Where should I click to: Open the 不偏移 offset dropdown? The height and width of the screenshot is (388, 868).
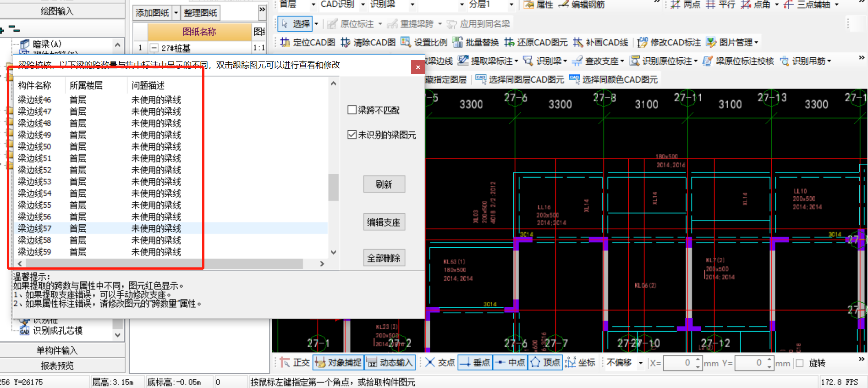click(641, 363)
